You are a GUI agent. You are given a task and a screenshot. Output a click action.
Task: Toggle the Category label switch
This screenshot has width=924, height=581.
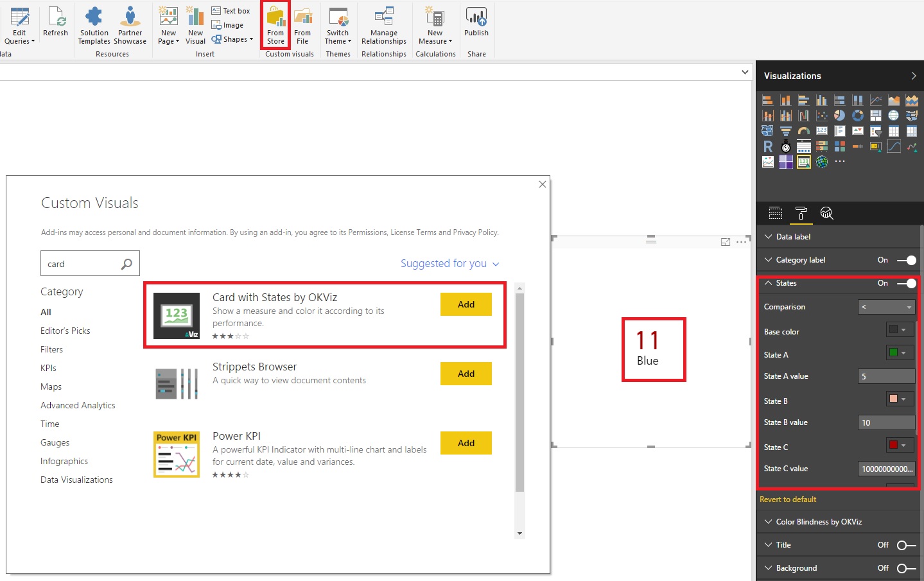(906, 260)
